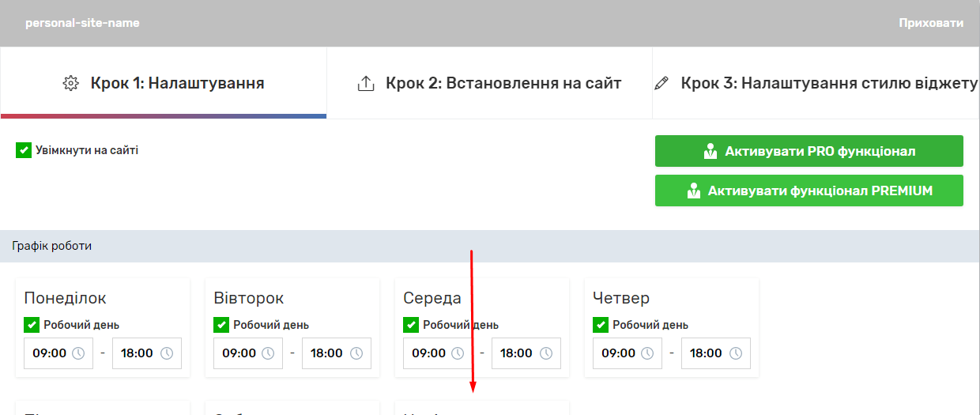Image resolution: width=980 pixels, height=415 pixels.
Task: Uncheck Робочий день for Вівторок
Action: pos(221,325)
